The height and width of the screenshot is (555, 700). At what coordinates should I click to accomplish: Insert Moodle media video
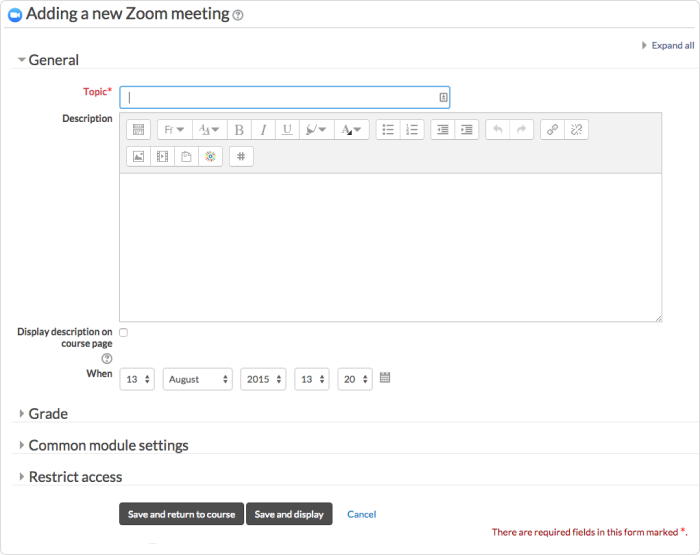[x=162, y=156]
